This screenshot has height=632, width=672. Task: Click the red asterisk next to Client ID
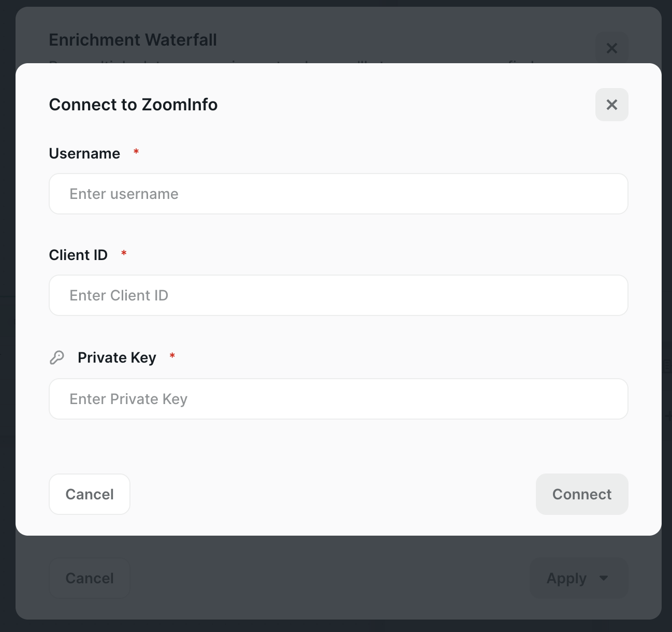pos(124,254)
